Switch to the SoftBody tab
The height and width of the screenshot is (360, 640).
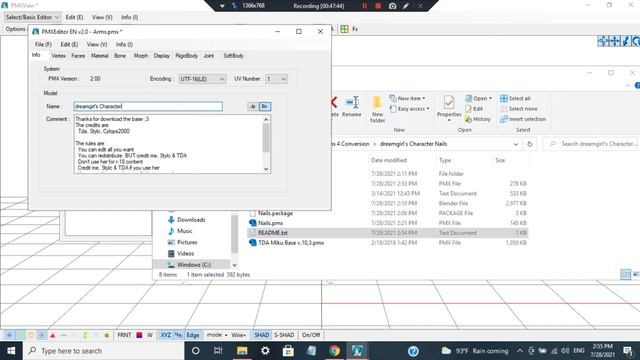pos(233,56)
